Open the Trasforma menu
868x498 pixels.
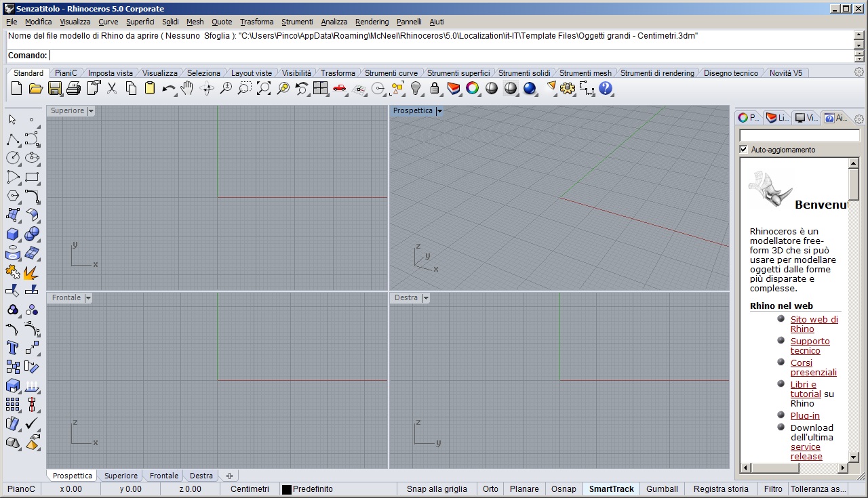pos(256,22)
